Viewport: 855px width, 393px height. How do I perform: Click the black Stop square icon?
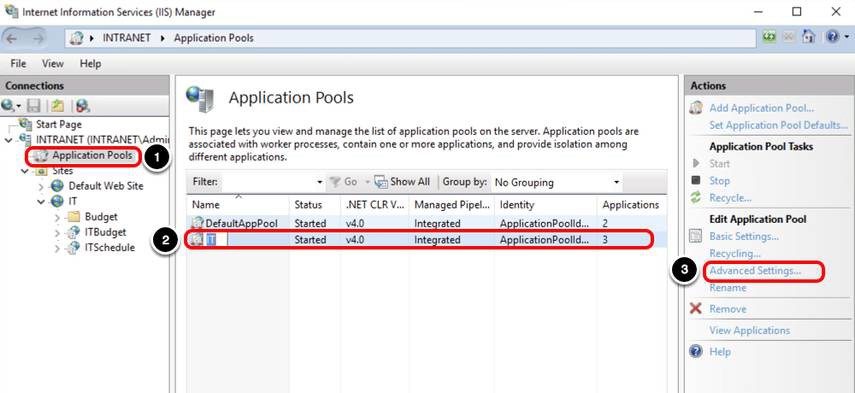click(x=695, y=180)
